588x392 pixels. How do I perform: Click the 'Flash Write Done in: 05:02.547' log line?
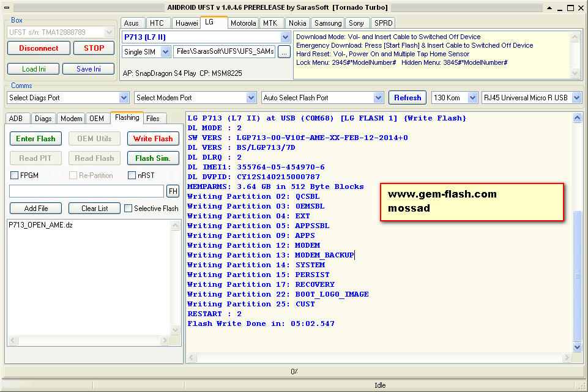(261, 324)
